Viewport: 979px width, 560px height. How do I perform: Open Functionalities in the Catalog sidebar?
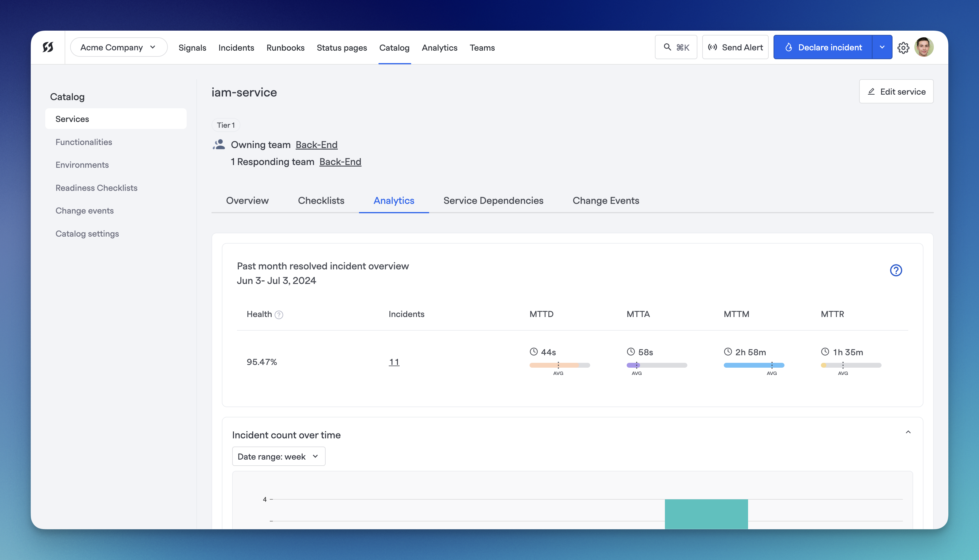84,142
